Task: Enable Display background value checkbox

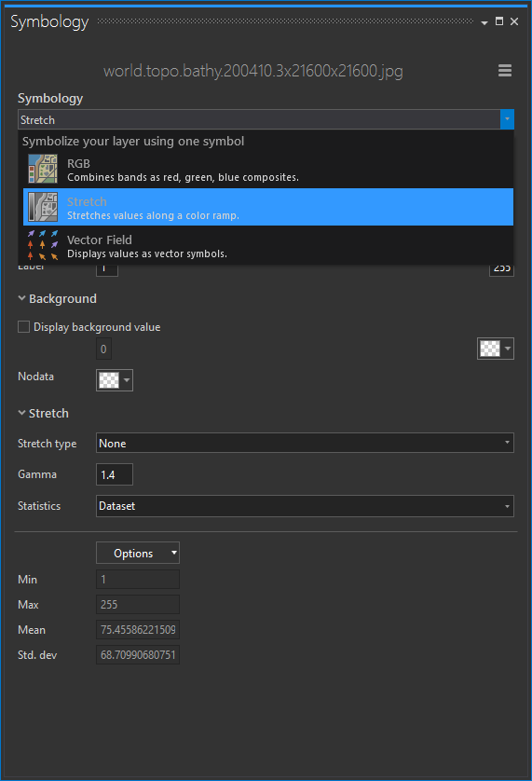Action: [x=23, y=327]
